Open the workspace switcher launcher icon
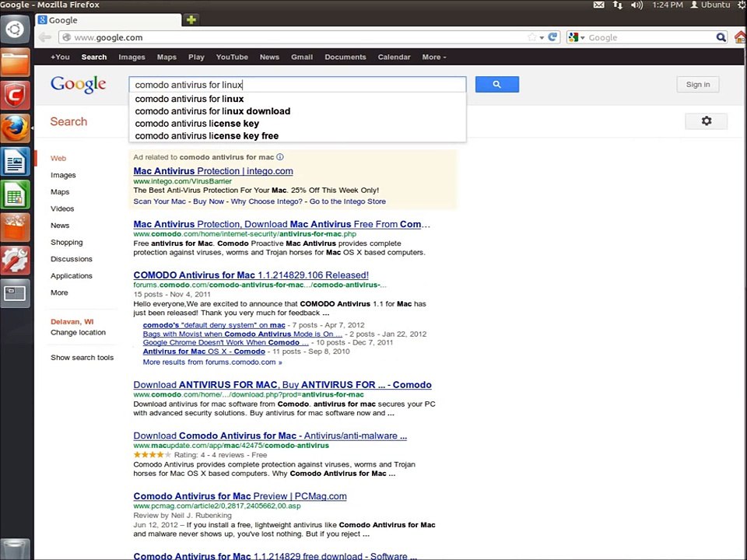The image size is (747, 560). (x=15, y=293)
